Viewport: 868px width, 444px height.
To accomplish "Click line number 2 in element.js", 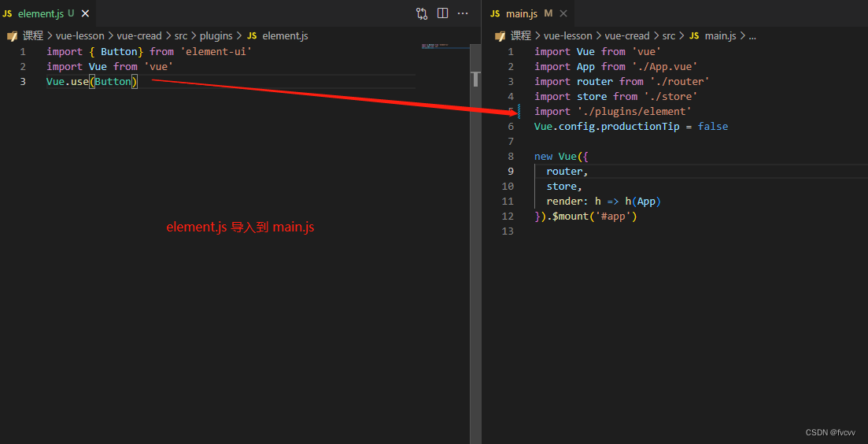I will pyautogui.click(x=23, y=66).
